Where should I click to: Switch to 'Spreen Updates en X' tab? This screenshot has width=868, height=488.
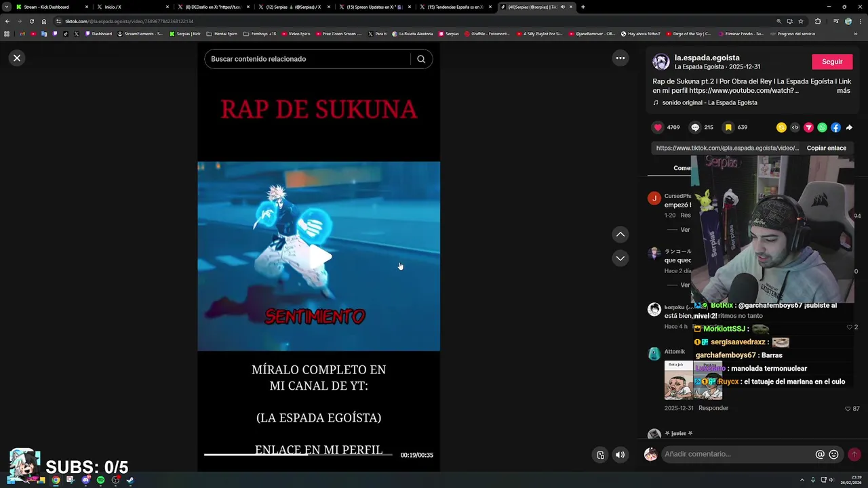(x=374, y=7)
